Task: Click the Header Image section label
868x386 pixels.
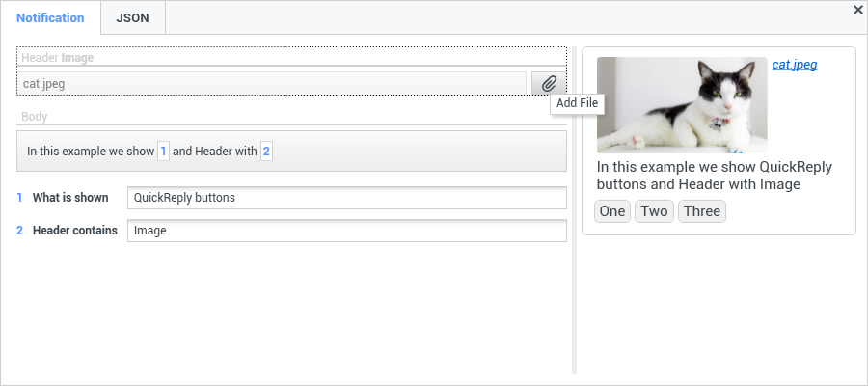Action: [x=58, y=58]
